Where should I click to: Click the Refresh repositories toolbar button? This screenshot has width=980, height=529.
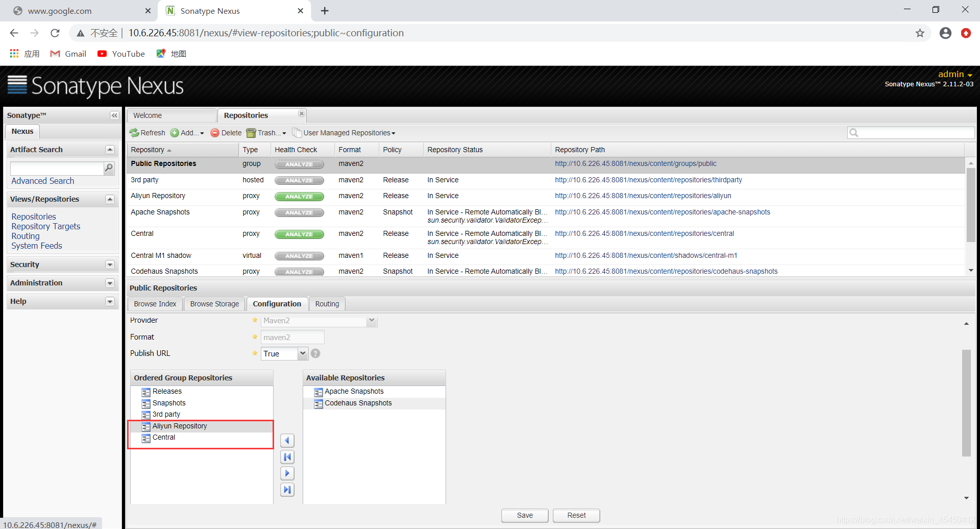pyautogui.click(x=147, y=133)
